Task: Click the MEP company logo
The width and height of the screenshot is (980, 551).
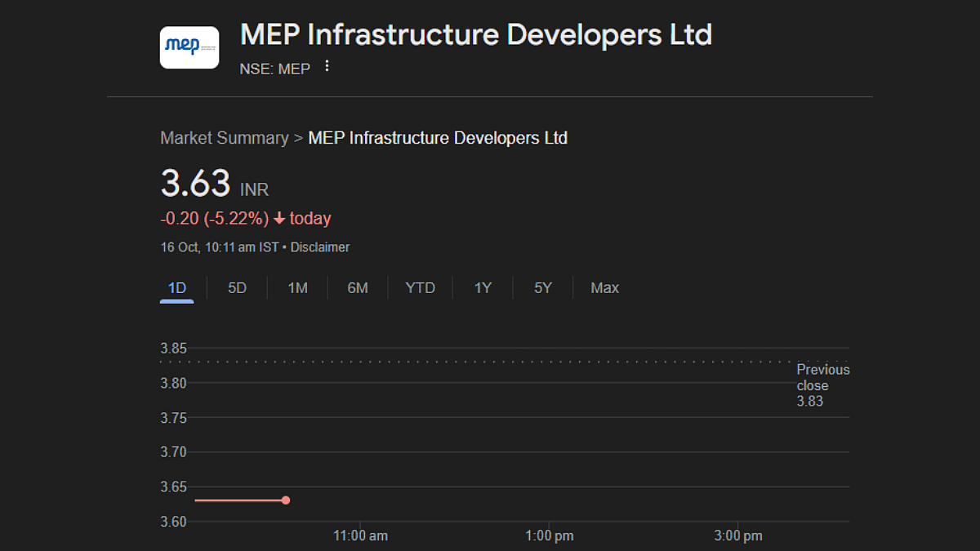Action: [189, 47]
